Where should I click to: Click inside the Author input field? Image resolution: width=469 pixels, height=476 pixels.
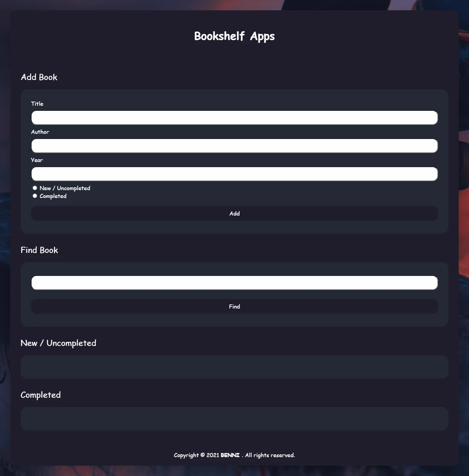pos(235,146)
